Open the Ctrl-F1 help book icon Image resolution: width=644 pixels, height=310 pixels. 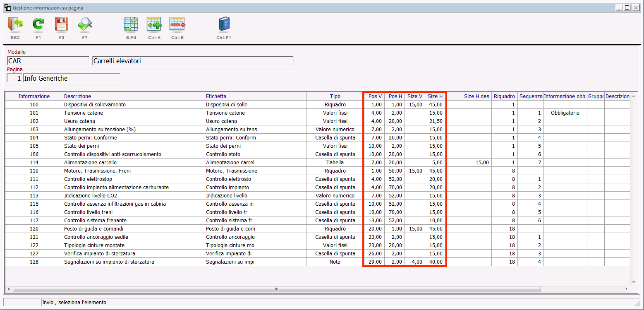[x=224, y=24]
